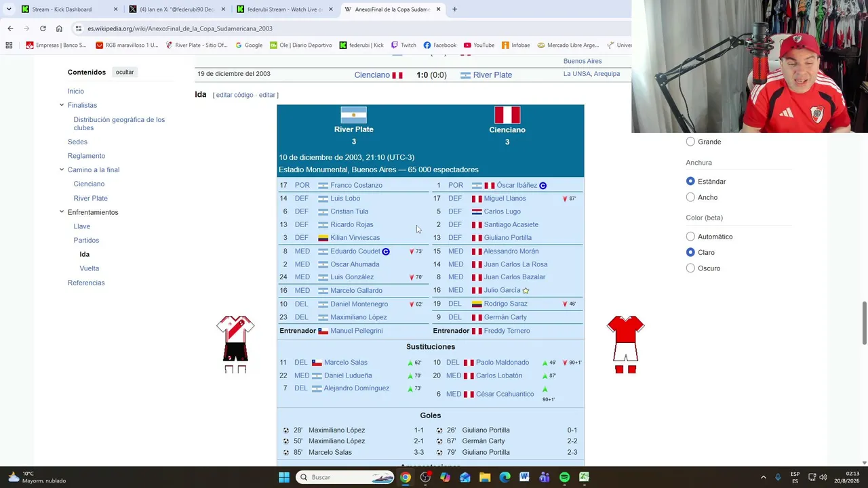Select the Claro color option
Image resolution: width=868 pixels, height=488 pixels.
(690, 252)
